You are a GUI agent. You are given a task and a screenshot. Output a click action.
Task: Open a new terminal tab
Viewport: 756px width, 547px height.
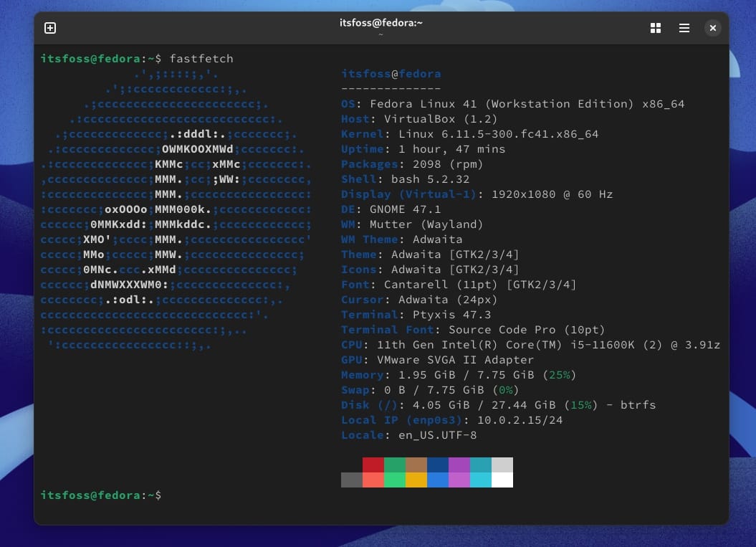pos(50,28)
